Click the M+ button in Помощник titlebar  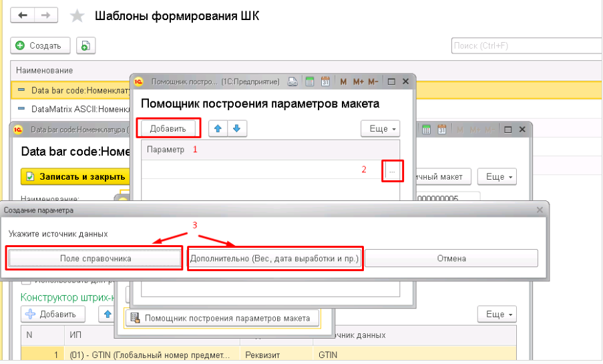tap(359, 81)
